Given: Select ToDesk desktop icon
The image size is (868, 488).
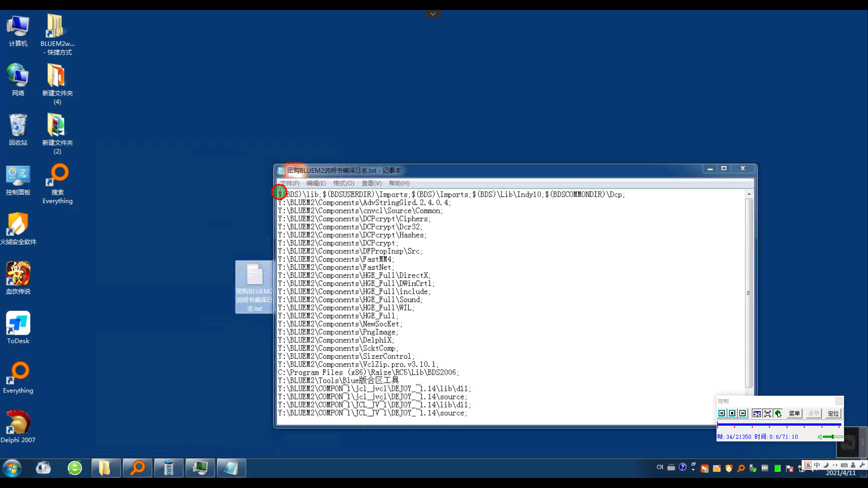Looking at the screenshot, I should click(x=18, y=328).
